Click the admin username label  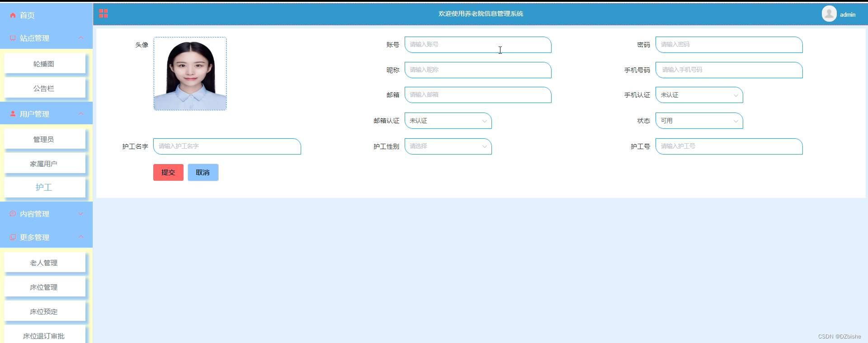coord(848,14)
